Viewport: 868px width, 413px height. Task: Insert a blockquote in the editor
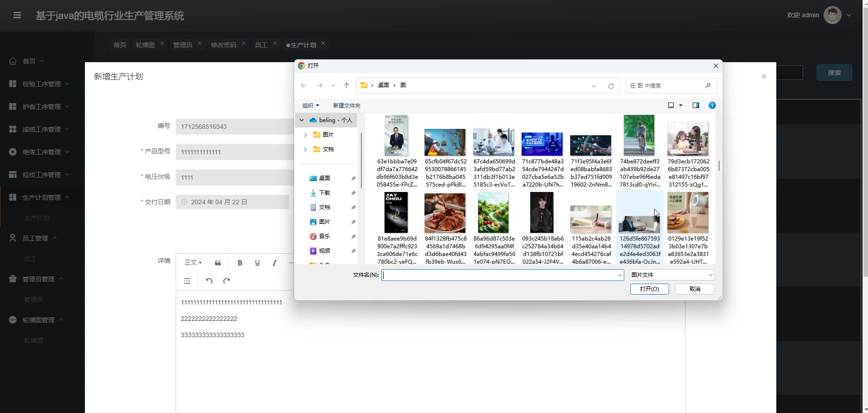pyautogui.click(x=218, y=263)
